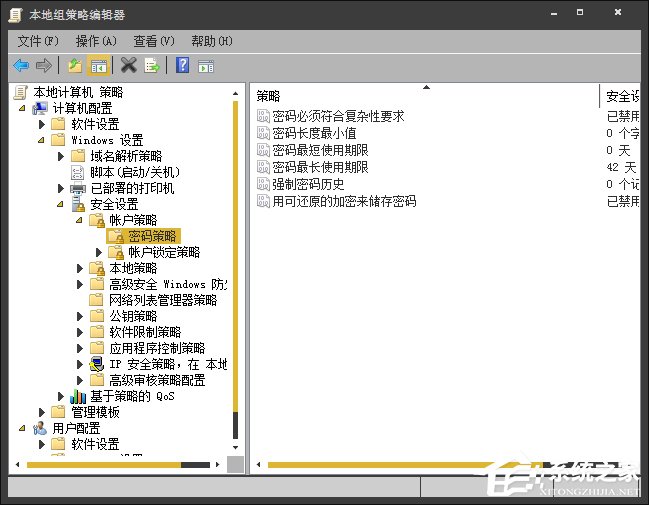Click the tree pane horizontal scroll right arrow
This screenshot has width=649, height=505.
218,464
